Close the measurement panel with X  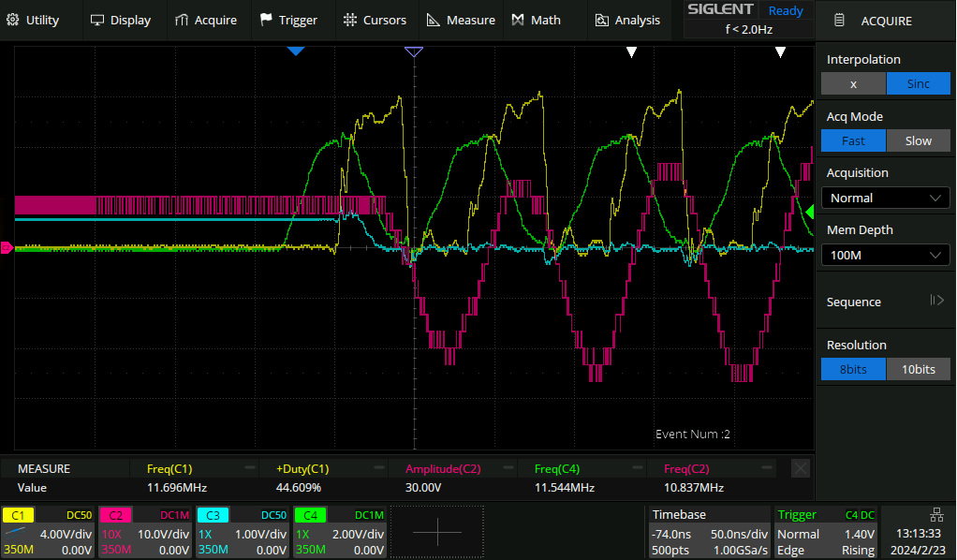click(x=801, y=468)
